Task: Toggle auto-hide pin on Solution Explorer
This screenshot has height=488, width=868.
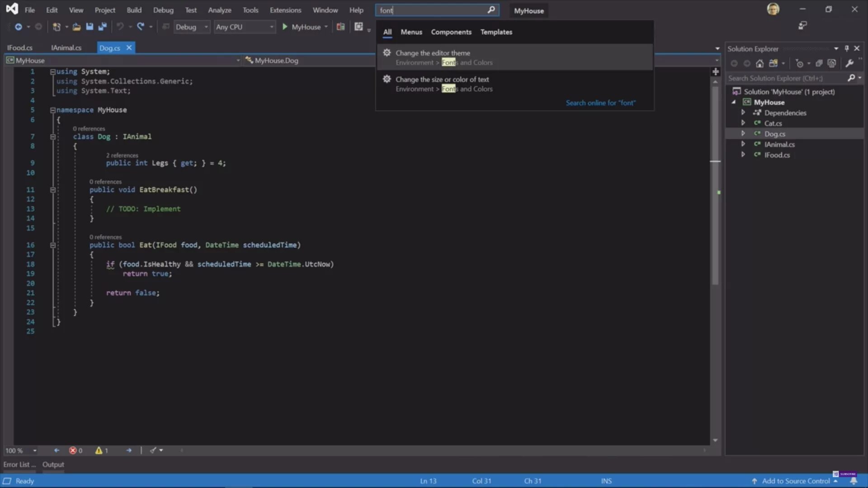Action: click(x=847, y=48)
